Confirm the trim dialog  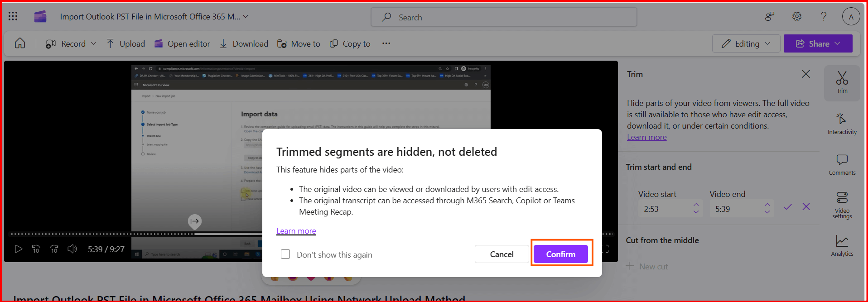(x=561, y=254)
